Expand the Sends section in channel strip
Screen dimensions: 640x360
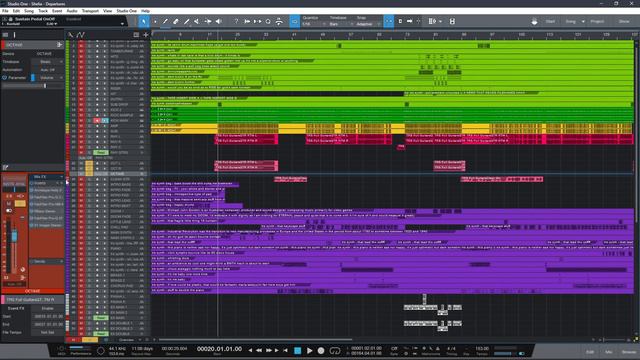click(46, 261)
